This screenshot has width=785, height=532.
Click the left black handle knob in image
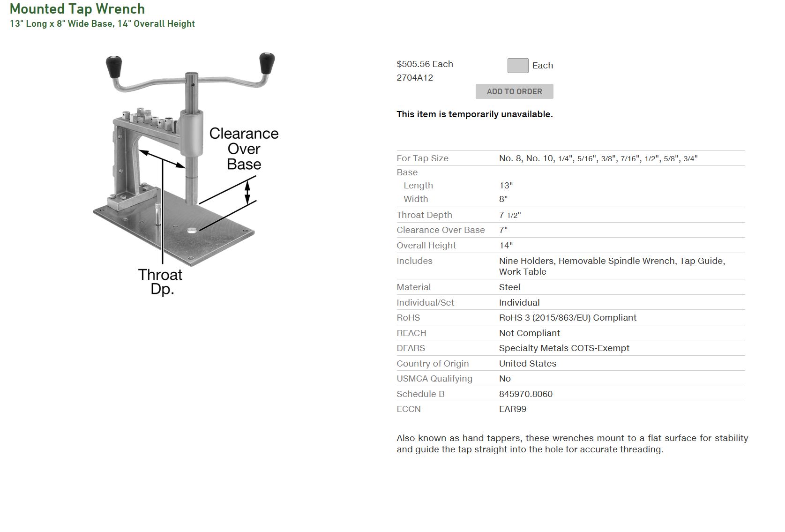coord(114,67)
